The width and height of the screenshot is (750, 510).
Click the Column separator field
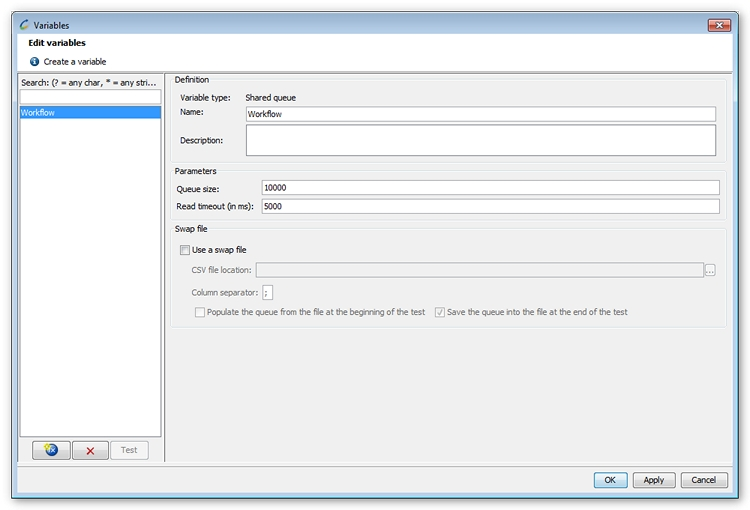(268, 292)
